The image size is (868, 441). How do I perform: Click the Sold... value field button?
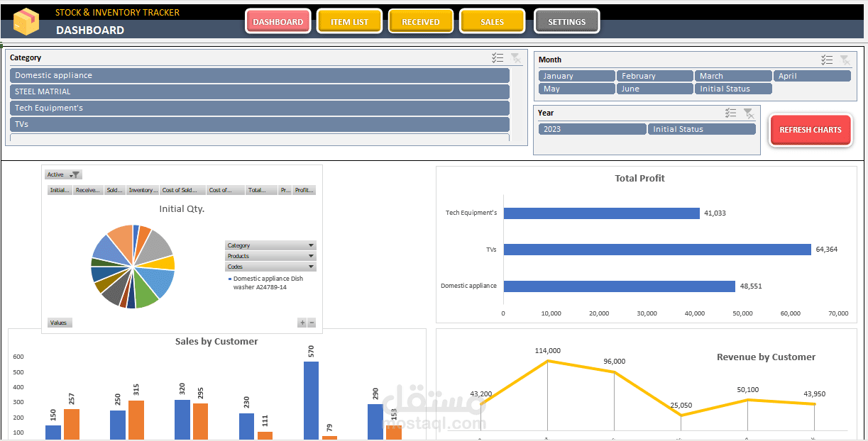(115, 190)
